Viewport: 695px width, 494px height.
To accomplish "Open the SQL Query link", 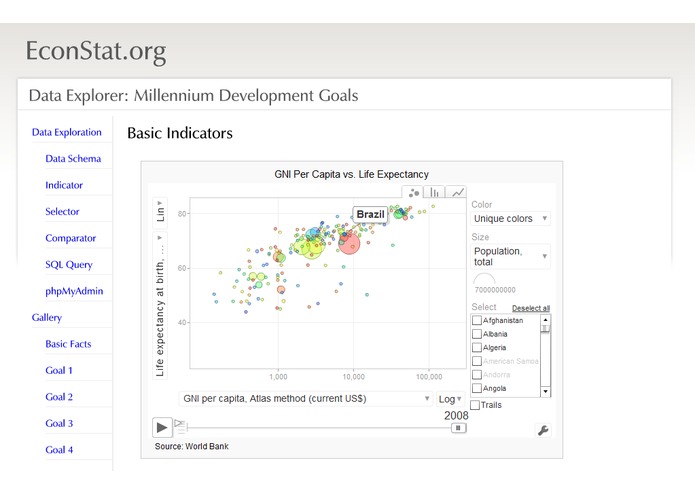I will tap(69, 265).
